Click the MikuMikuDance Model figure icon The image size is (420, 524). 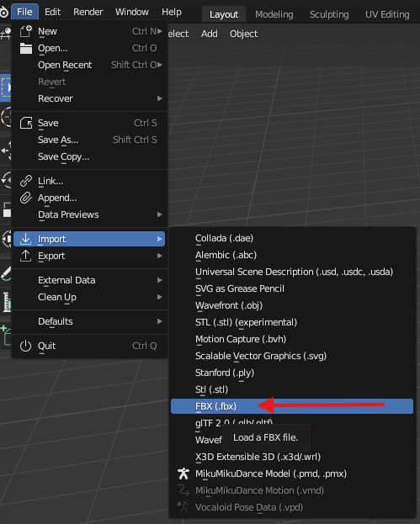[183, 474]
